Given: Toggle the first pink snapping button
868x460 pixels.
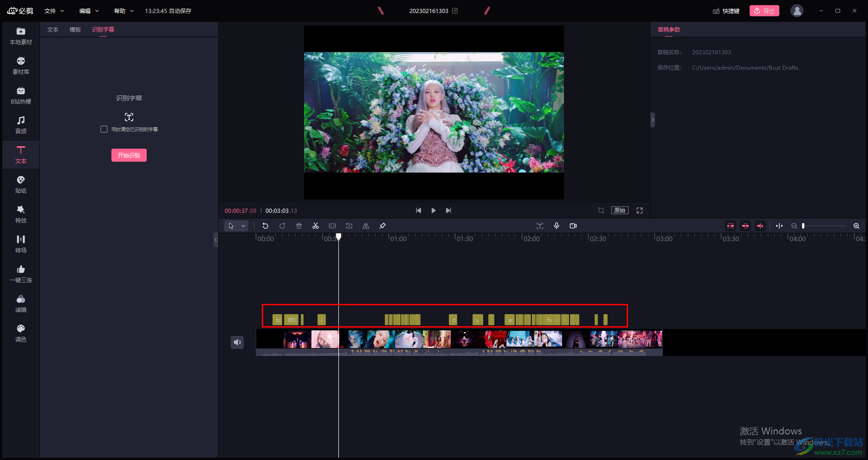Looking at the screenshot, I should click(731, 226).
